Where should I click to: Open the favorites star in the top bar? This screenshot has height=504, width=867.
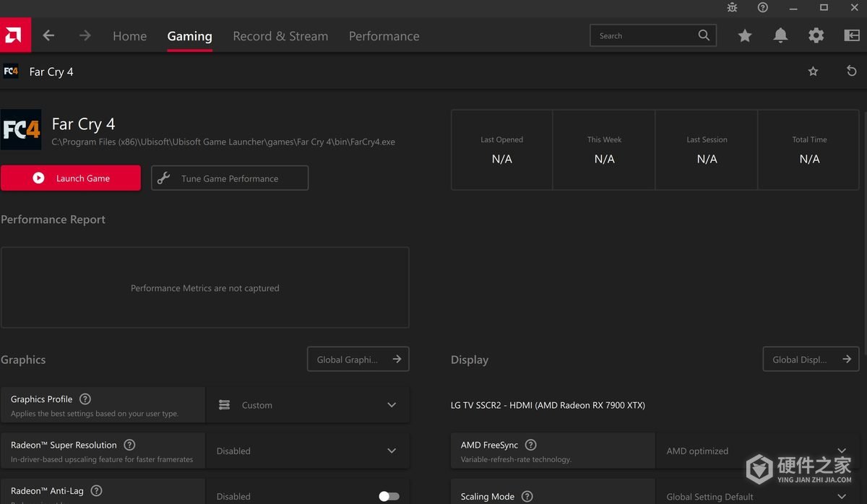[745, 35]
